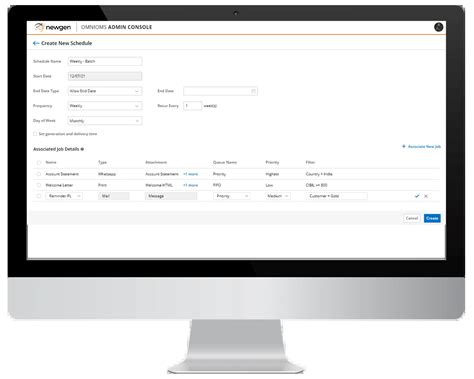Image resolution: width=474 pixels, height=379 pixels.
Task: Click +1 more link in Welcome Letter row
Action: tap(190, 185)
